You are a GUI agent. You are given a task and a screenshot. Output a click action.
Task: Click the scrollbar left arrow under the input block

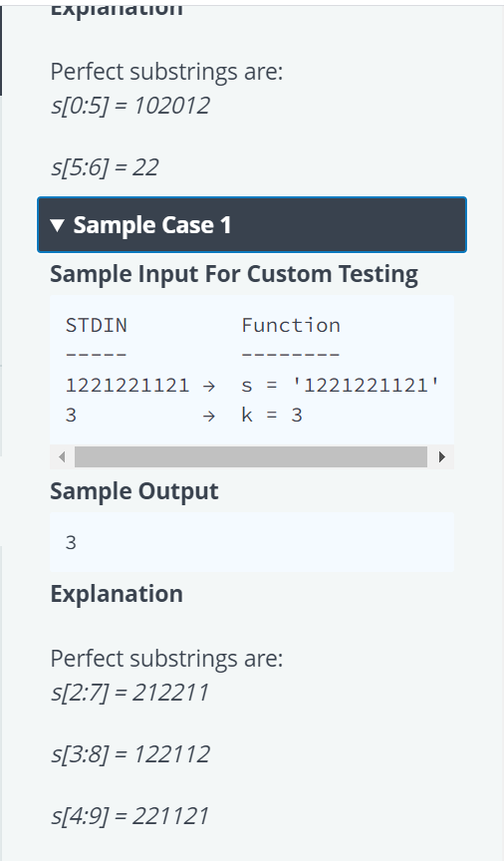(62, 456)
